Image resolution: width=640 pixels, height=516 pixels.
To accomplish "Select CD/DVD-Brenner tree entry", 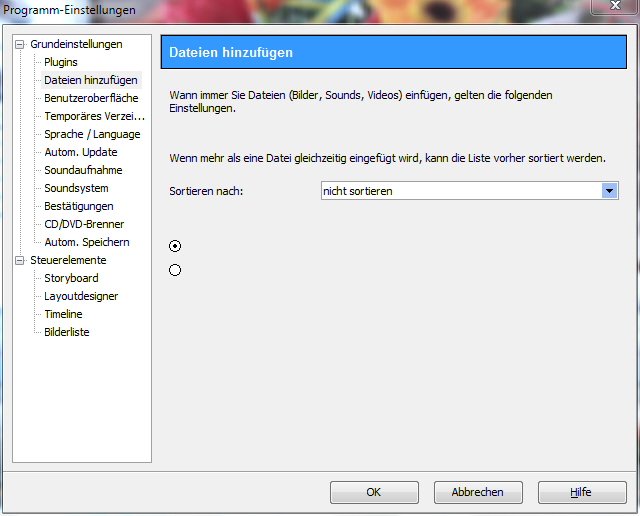I will 84,225.
